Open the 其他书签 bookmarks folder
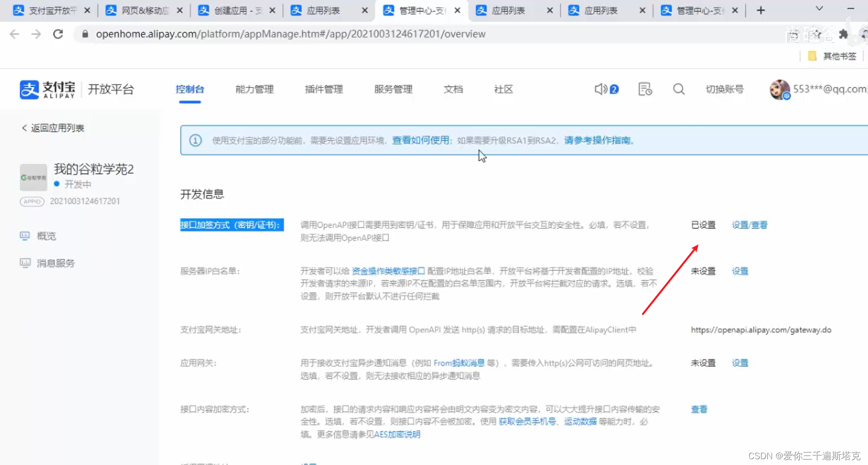The height and width of the screenshot is (465, 868). tap(833, 56)
